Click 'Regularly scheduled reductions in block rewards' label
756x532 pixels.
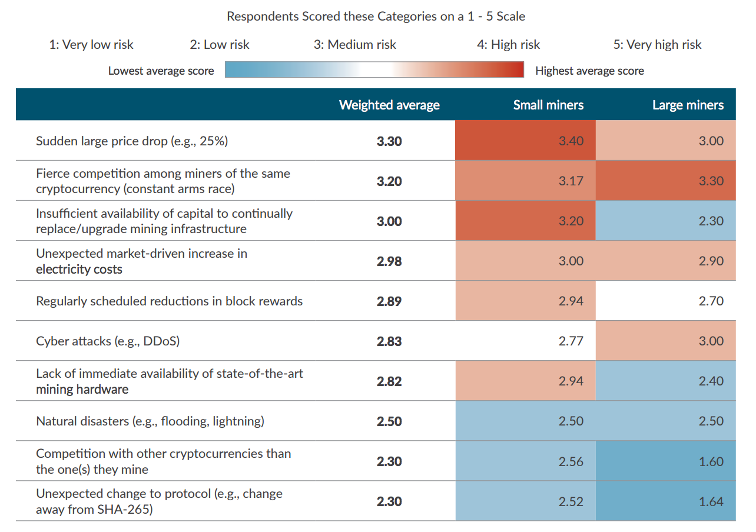(x=169, y=301)
